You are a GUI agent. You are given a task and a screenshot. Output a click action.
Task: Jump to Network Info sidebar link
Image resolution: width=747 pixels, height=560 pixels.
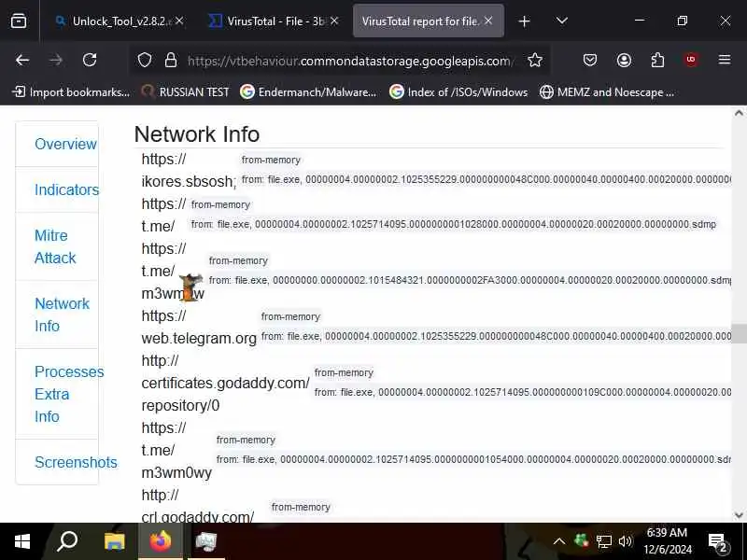62,315
